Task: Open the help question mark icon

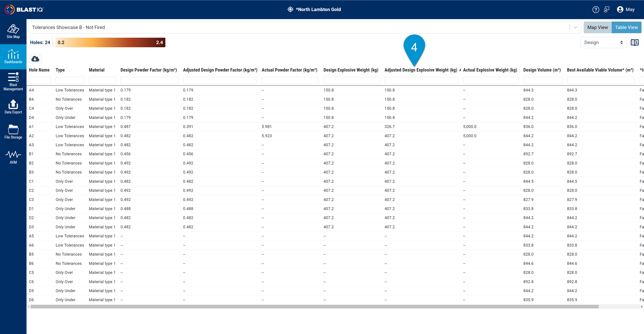Action: [x=596, y=9]
